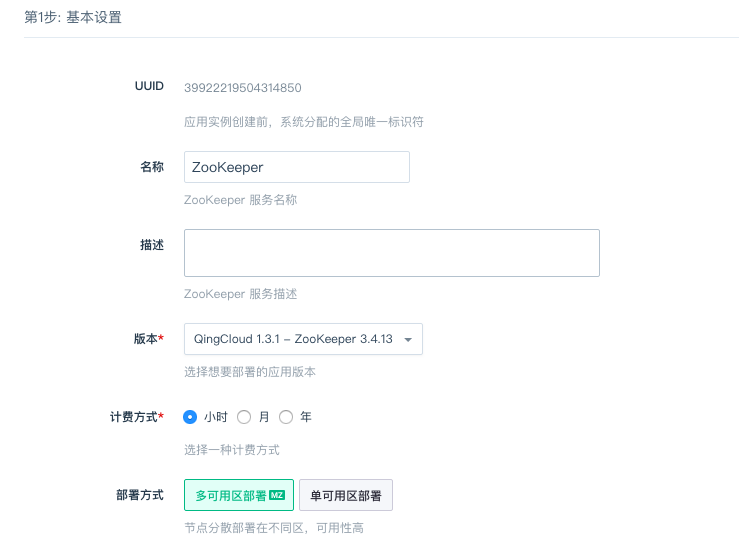Click the 选择想要部署的应用版本 hint text
The height and width of the screenshot is (557, 739).
coord(250,372)
